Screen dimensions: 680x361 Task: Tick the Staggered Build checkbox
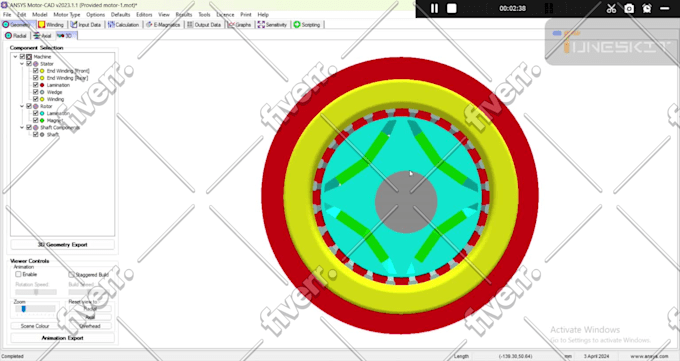coord(71,275)
